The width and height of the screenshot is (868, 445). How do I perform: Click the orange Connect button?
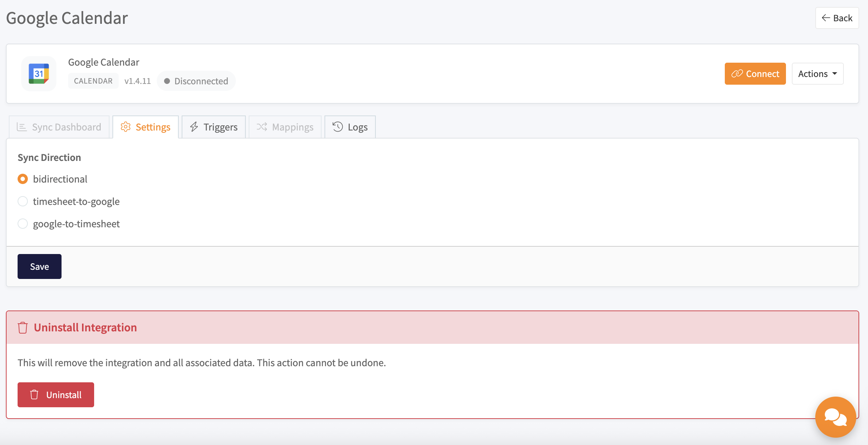755,74
